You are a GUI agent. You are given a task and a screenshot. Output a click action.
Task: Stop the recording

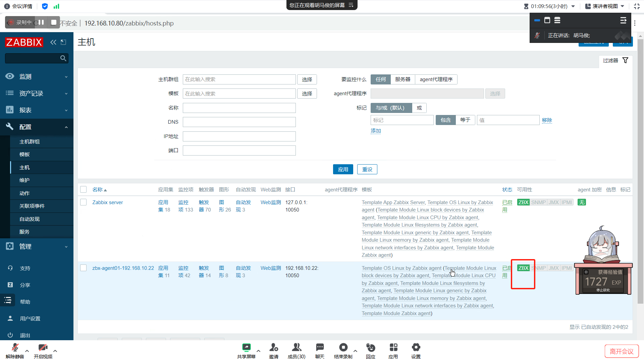(x=54, y=22)
